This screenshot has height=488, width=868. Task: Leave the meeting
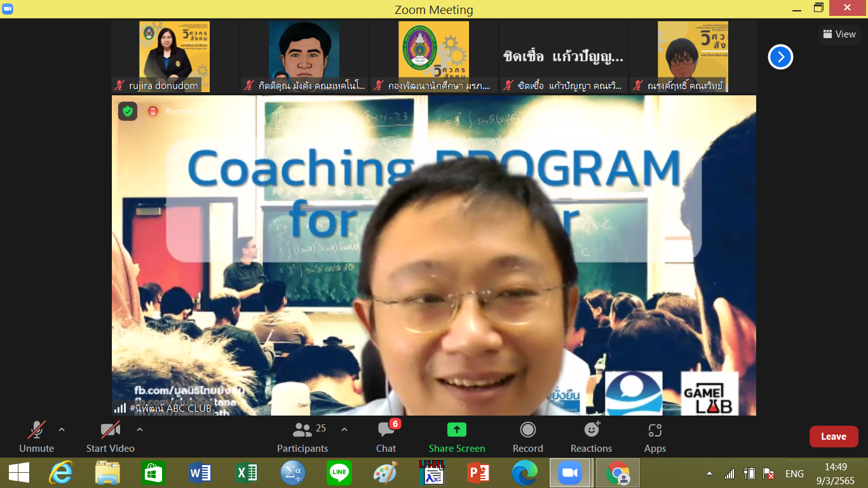(834, 437)
